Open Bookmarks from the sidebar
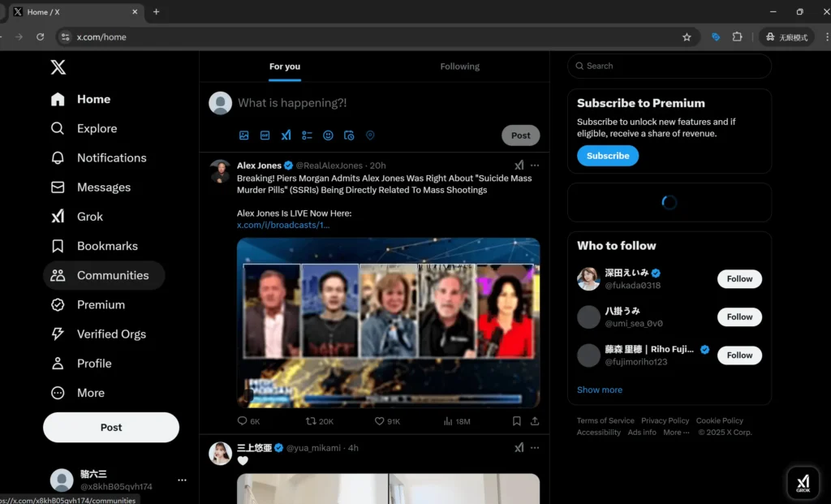The height and width of the screenshot is (504, 831). (x=94, y=246)
